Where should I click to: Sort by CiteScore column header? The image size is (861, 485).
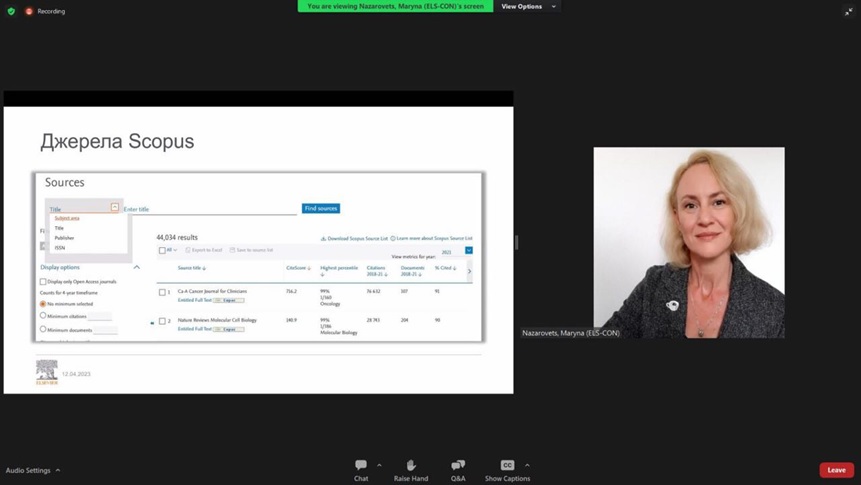tap(299, 268)
